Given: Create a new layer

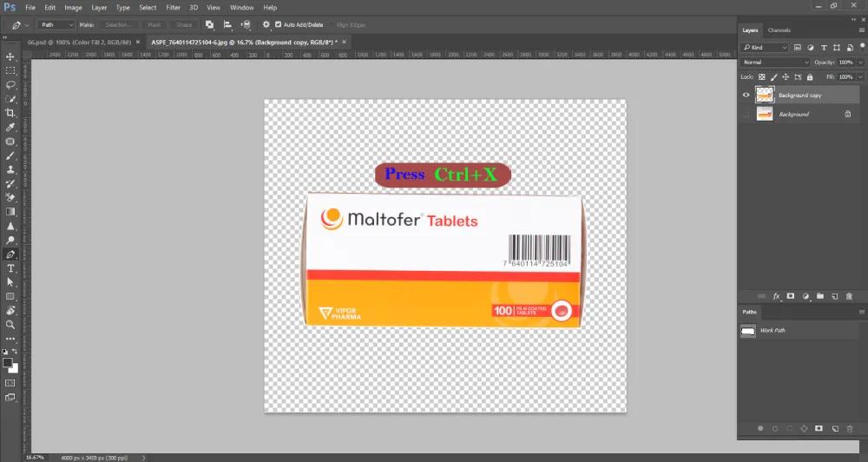Looking at the screenshot, I should 835,296.
